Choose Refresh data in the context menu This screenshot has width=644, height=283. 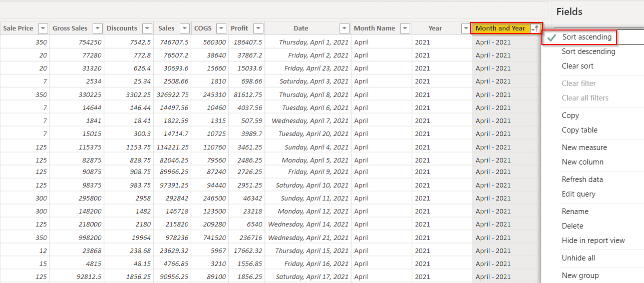click(582, 179)
